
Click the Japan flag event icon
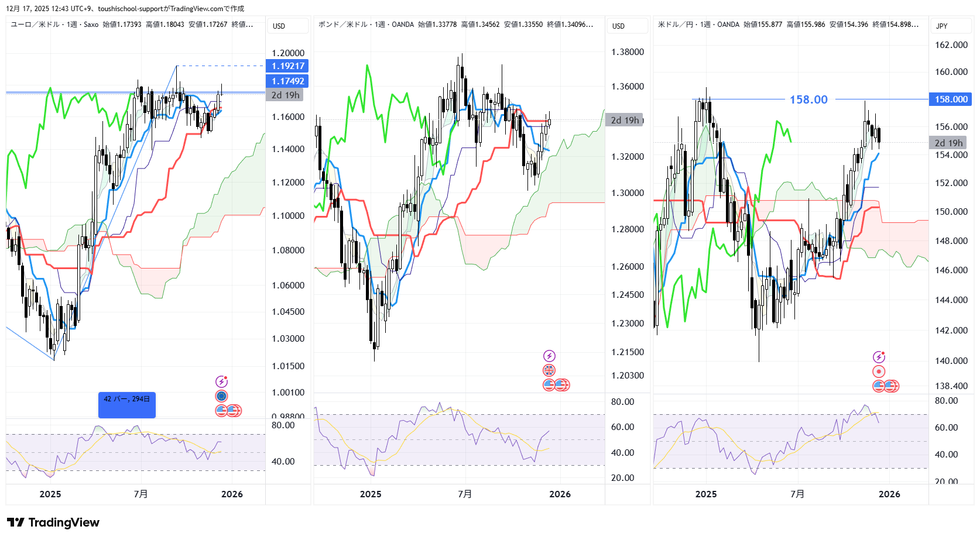[879, 372]
